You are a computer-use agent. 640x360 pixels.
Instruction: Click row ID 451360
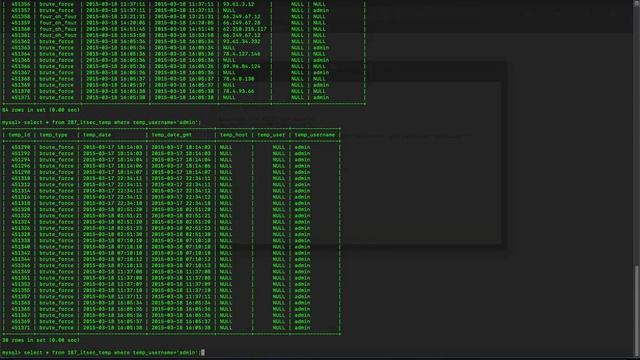point(21,29)
